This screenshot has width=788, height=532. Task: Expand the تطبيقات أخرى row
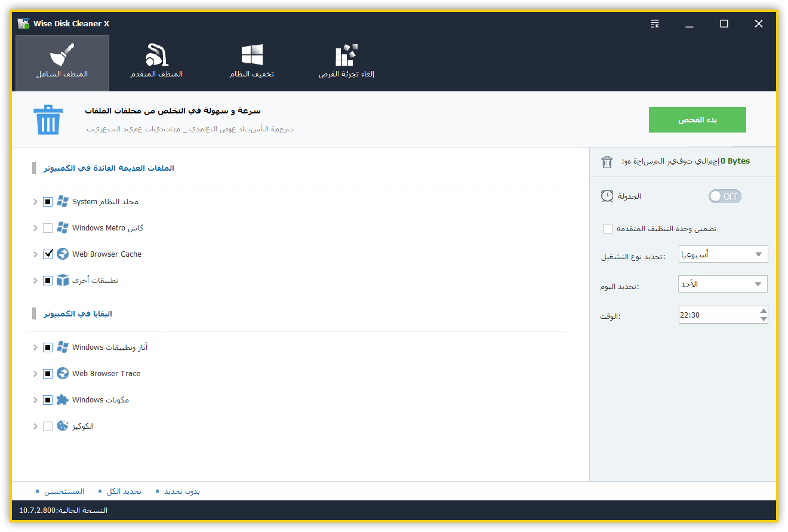click(35, 281)
